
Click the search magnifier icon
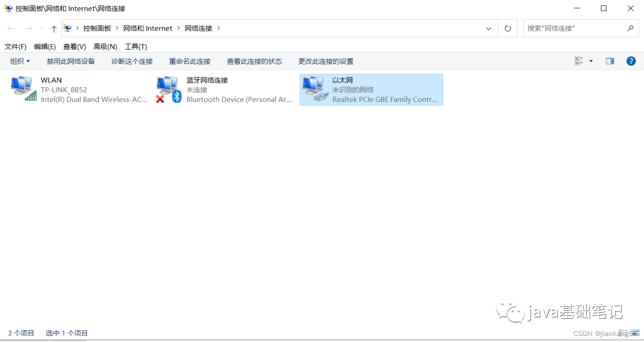click(630, 29)
